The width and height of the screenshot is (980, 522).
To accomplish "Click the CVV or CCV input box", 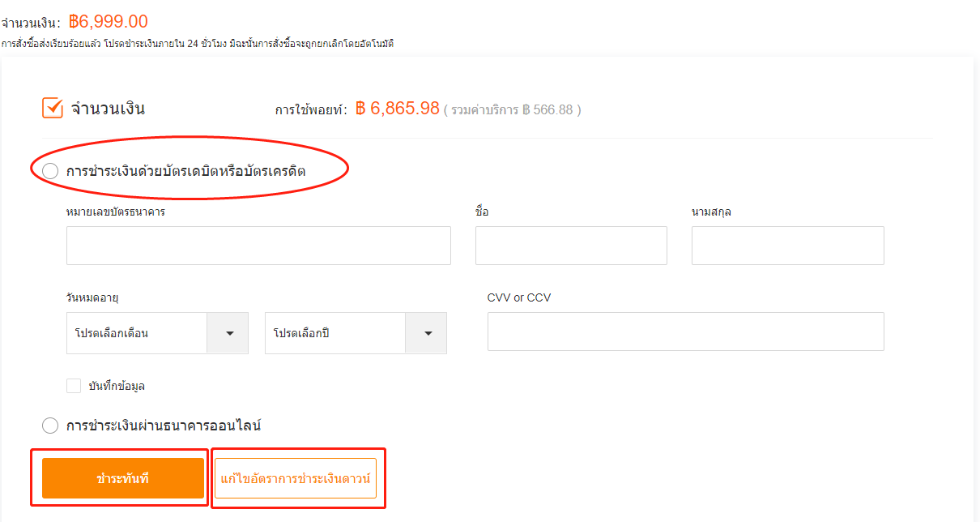I will pos(686,332).
